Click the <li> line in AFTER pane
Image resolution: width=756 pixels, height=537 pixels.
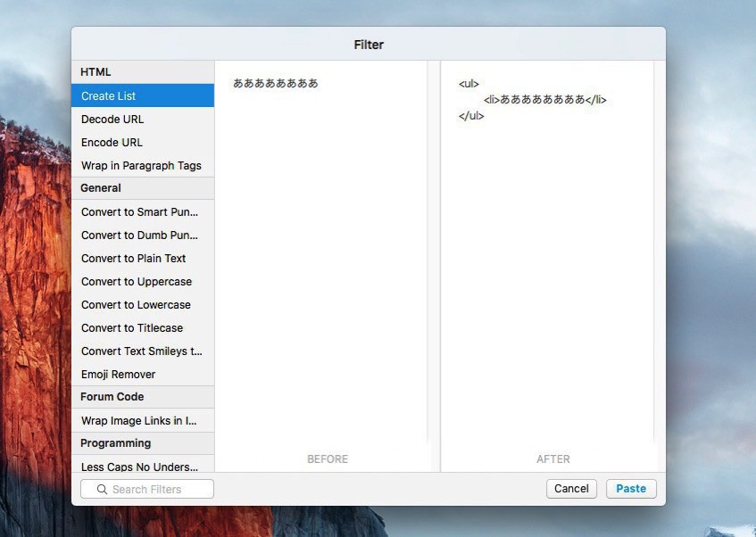pos(544,99)
